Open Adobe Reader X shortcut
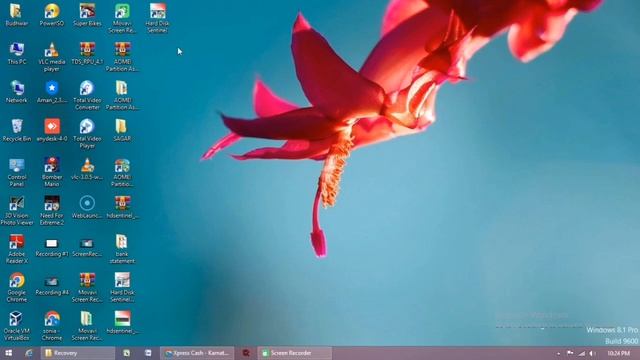This screenshot has width=640, height=360. pyautogui.click(x=16, y=249)
